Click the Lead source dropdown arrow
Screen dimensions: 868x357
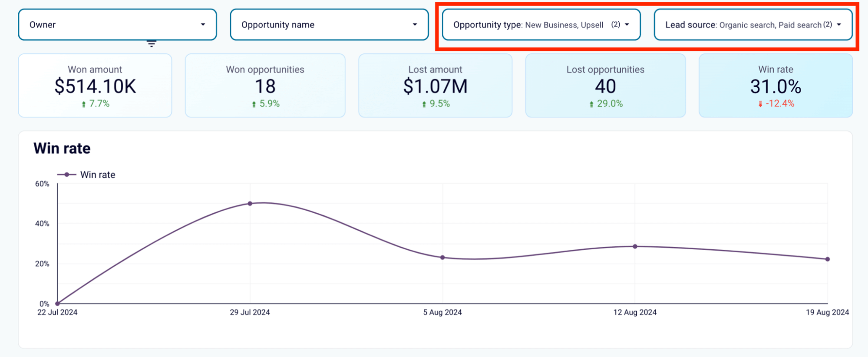(839, 25)
